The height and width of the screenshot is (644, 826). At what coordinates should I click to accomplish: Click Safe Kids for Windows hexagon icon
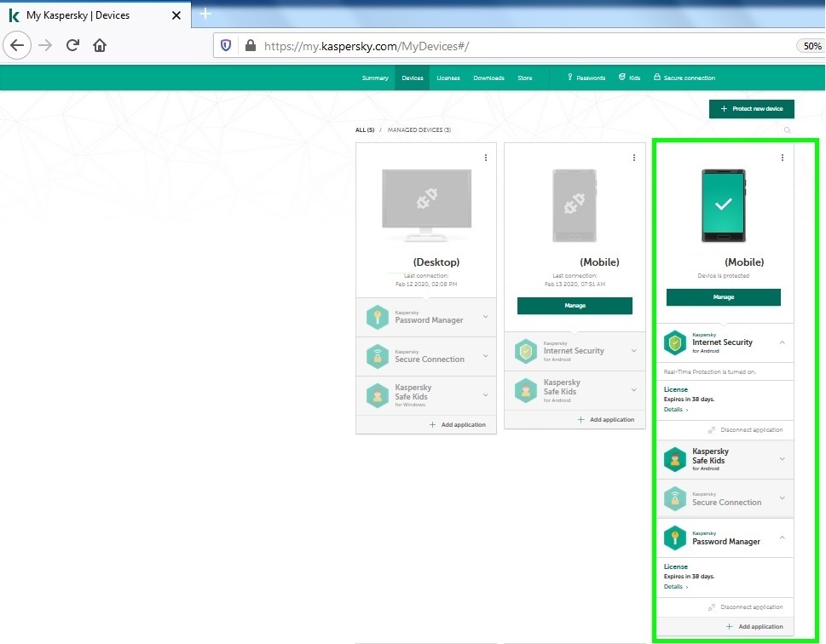point(377,396)
